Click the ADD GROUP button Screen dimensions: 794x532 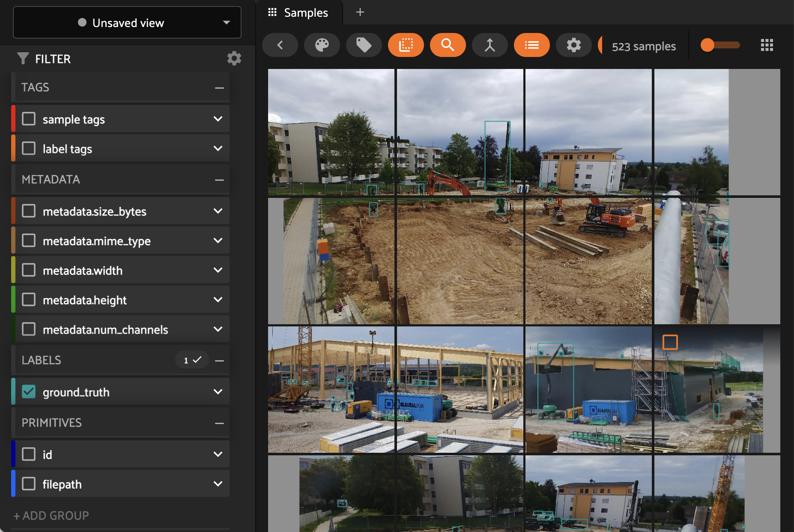51,515
